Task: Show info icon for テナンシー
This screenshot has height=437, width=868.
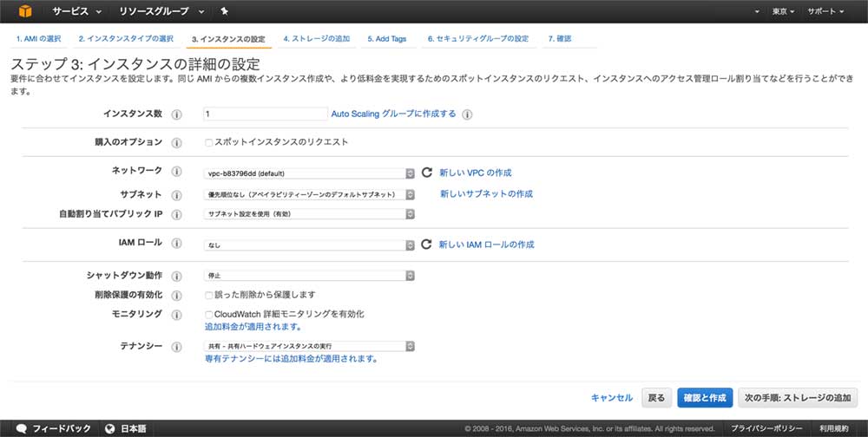Action: tap(177, 346)
